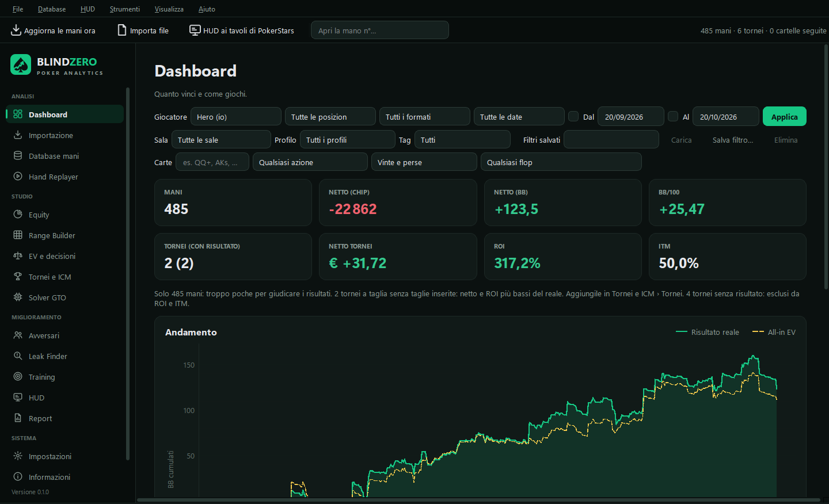Open the Qualsiasi flop dropdown
Image resolution: width=829 pixels, height=504 pixels.
tap(561, 162)
